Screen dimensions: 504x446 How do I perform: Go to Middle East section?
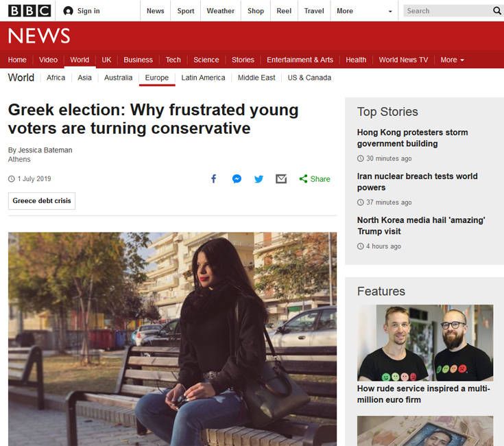click(256, 78)
